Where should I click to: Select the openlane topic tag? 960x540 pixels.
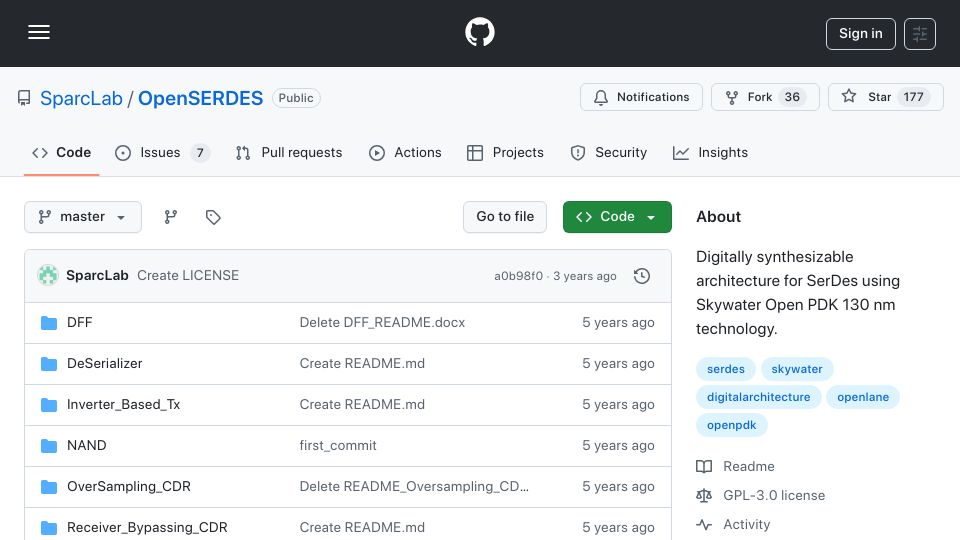(x=863, y=397)
